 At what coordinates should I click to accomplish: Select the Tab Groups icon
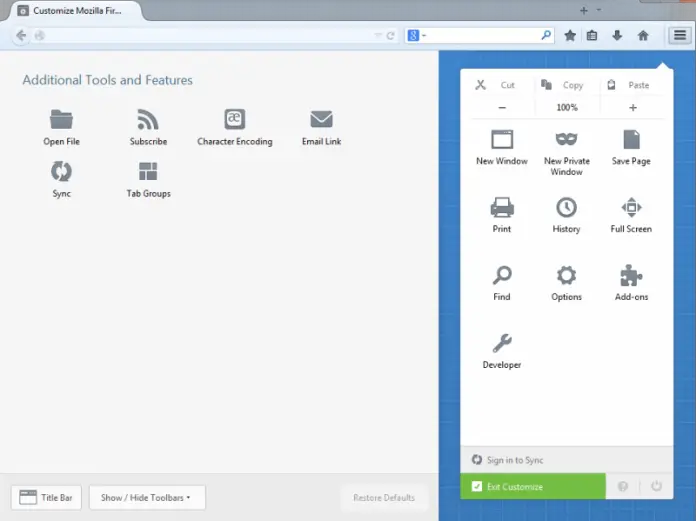click(148, 171)
